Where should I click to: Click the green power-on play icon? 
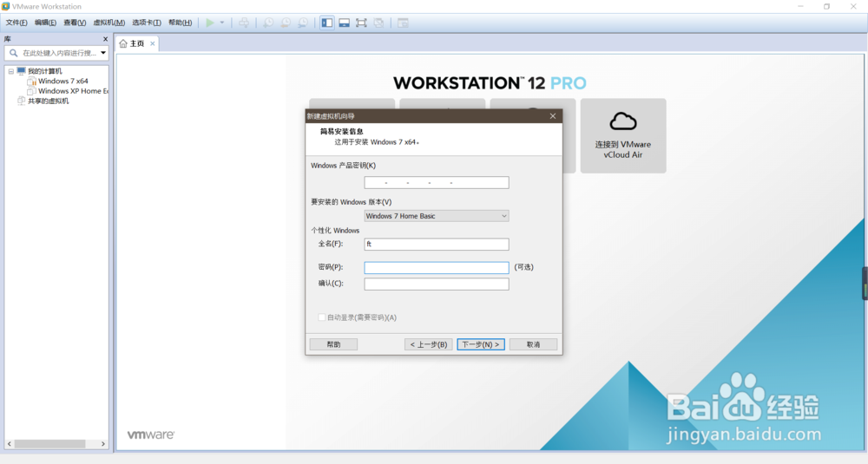210,23
